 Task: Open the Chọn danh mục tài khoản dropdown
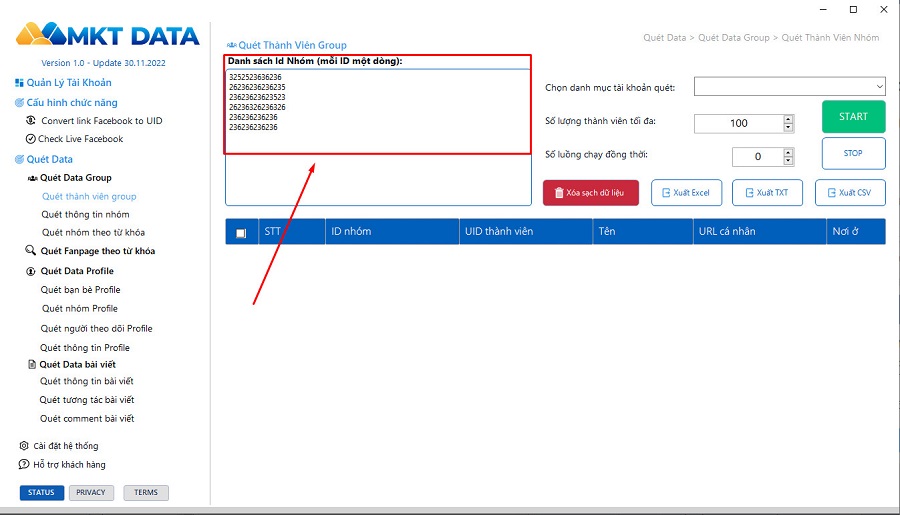tap(789, 88)
